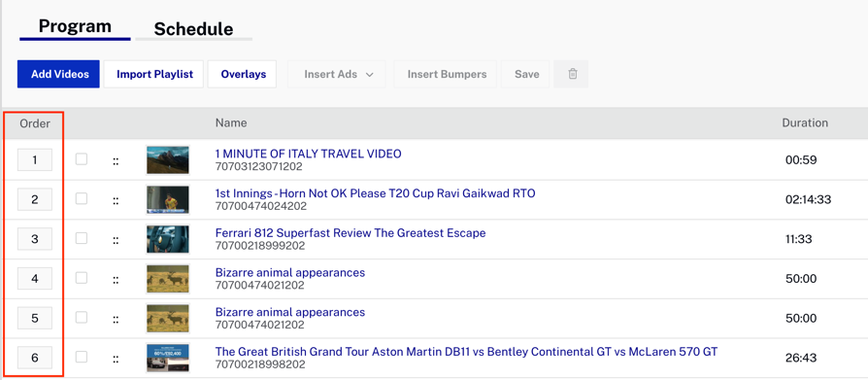The image size is (868, 380).
Task: Open the Overlays button
Action: click(243, 74)
